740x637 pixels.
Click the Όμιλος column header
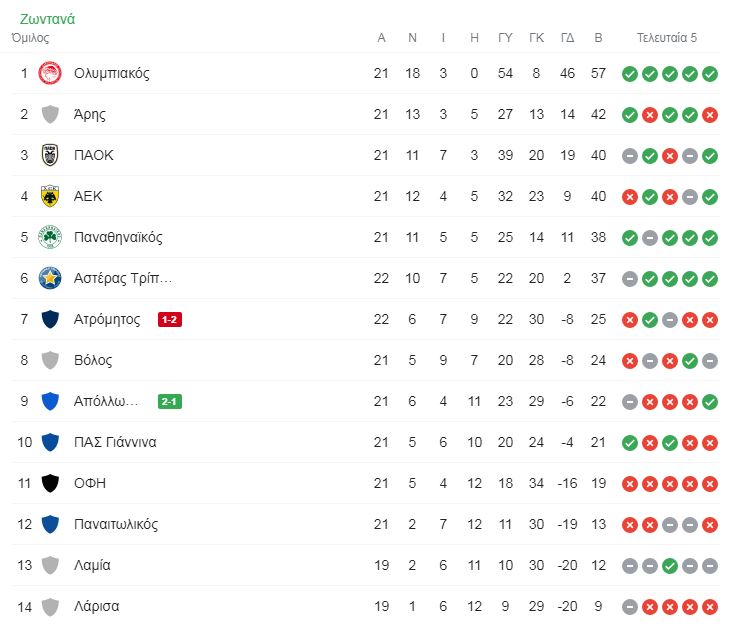tap(30, 37)
